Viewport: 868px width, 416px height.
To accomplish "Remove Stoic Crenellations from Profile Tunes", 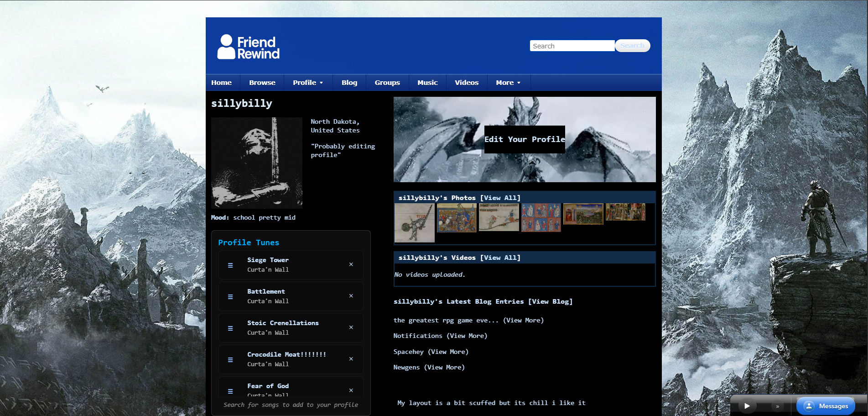I will coord(351,327).
